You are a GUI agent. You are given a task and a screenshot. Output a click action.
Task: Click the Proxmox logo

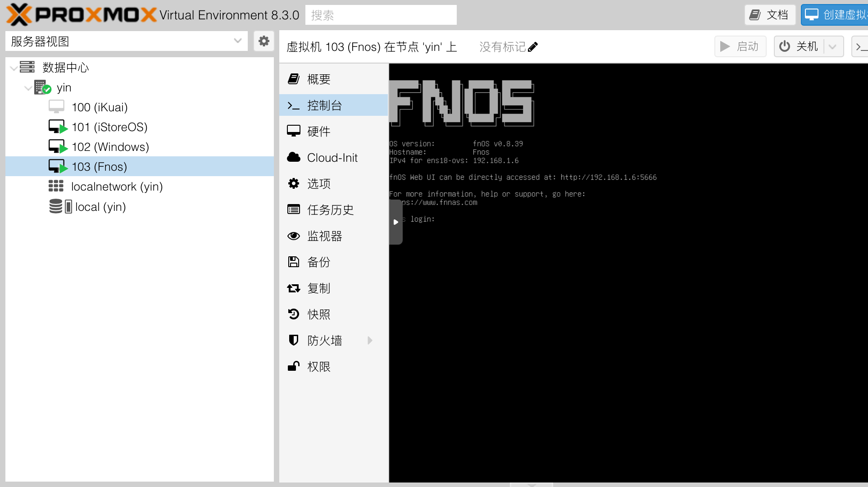[81, 15]
